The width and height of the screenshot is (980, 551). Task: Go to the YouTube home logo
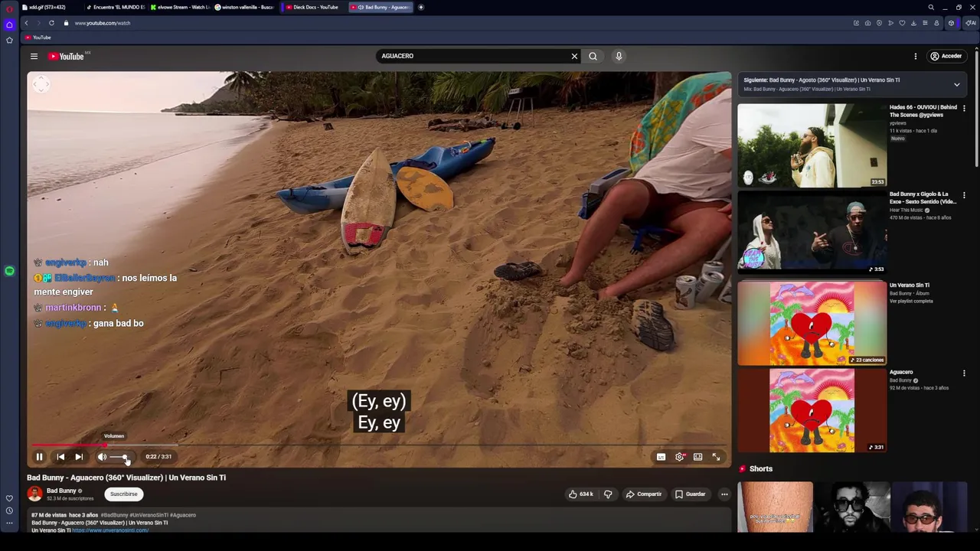[x=67, y=56]
